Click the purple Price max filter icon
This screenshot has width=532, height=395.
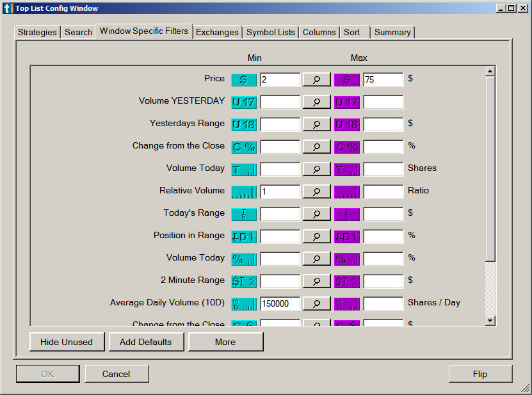coord(347,80)
